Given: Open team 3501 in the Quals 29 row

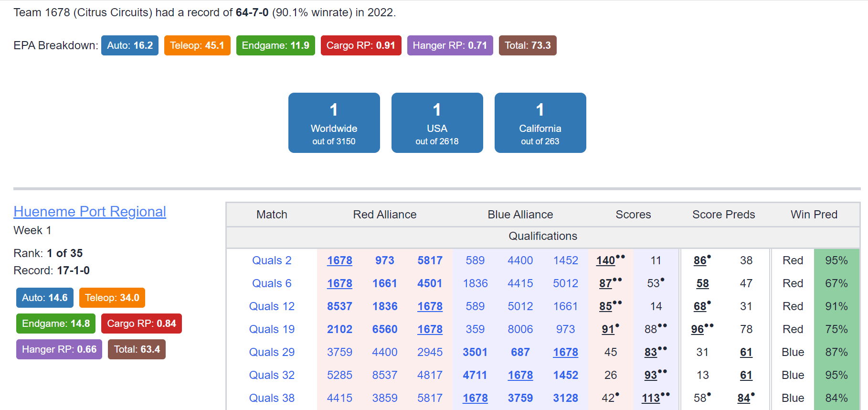Looking at the screenshot, I should (475, 352).
